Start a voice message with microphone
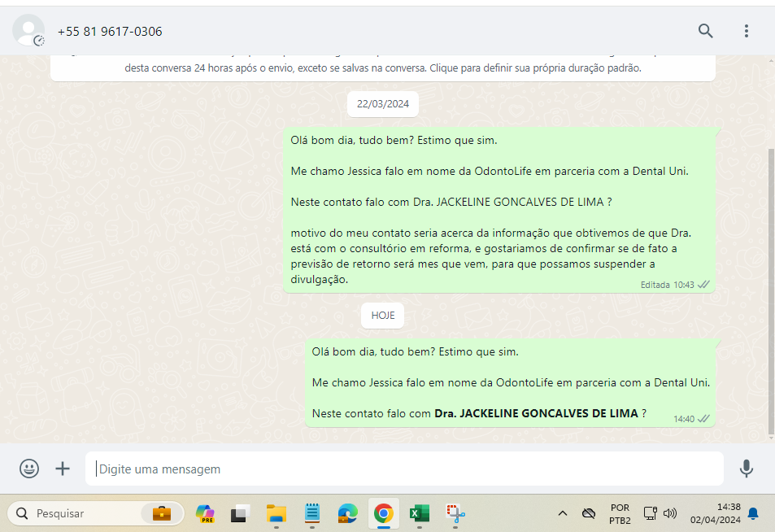The height and width of the screenshot is (532, 775). 747,469
